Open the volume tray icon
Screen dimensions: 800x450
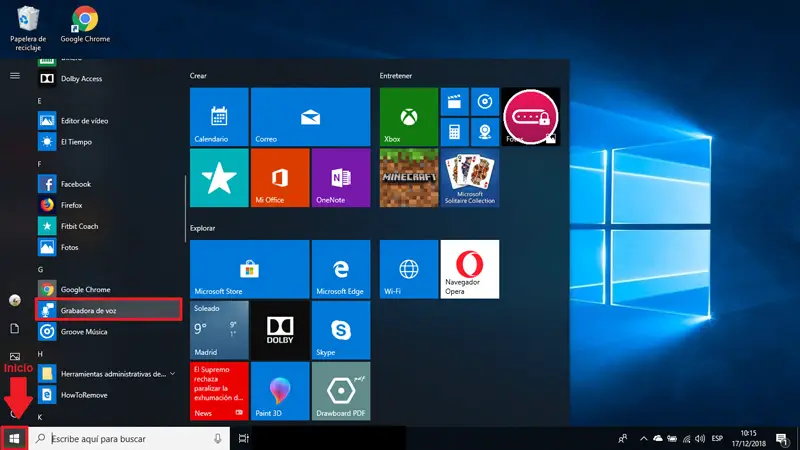[700, 438]
